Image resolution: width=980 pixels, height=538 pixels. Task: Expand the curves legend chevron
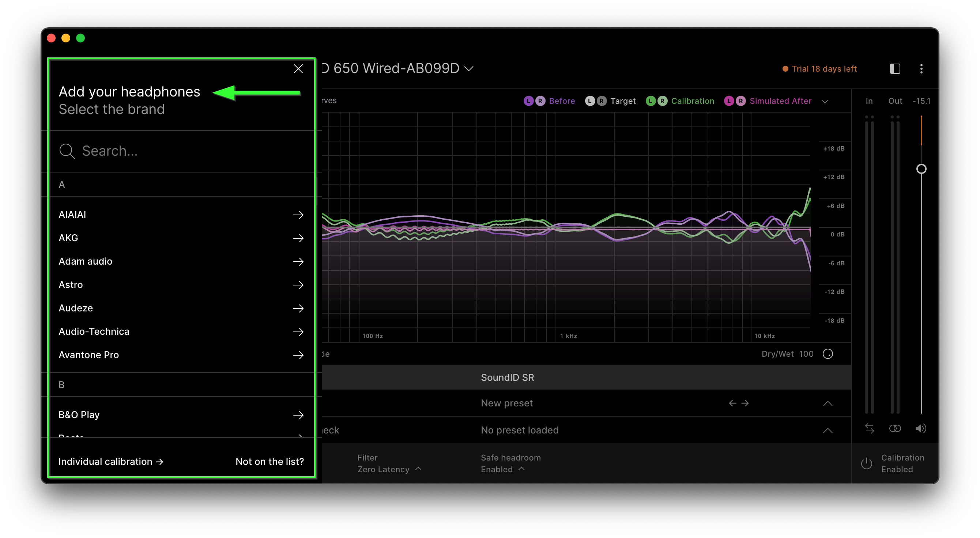click(x=825, y=102)
